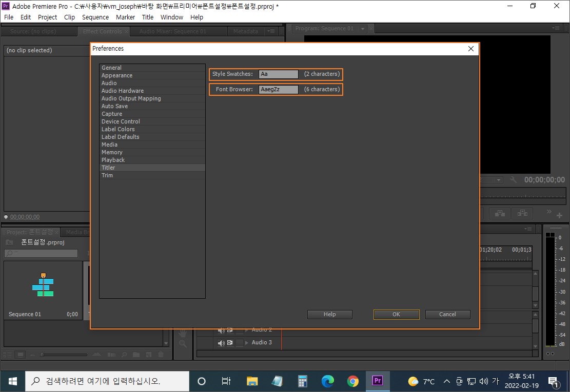Viewport: 570px width, 392px height.
Task: Select Trim in Preferences list
Action: (152, 175)
